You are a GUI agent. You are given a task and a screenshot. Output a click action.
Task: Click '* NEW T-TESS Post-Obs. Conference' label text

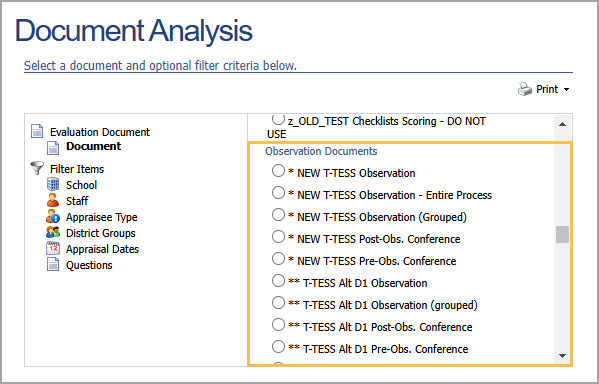click(x=374, y=239)
